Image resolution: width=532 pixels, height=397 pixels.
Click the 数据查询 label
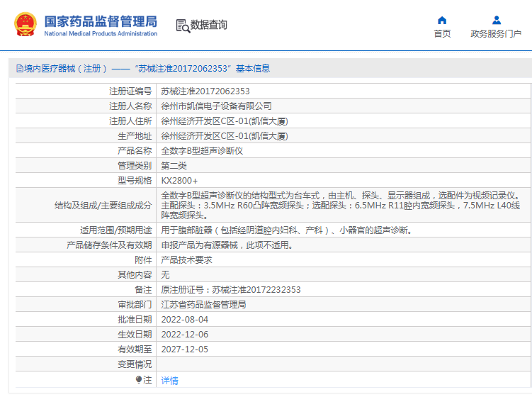(x=208, y=25)
